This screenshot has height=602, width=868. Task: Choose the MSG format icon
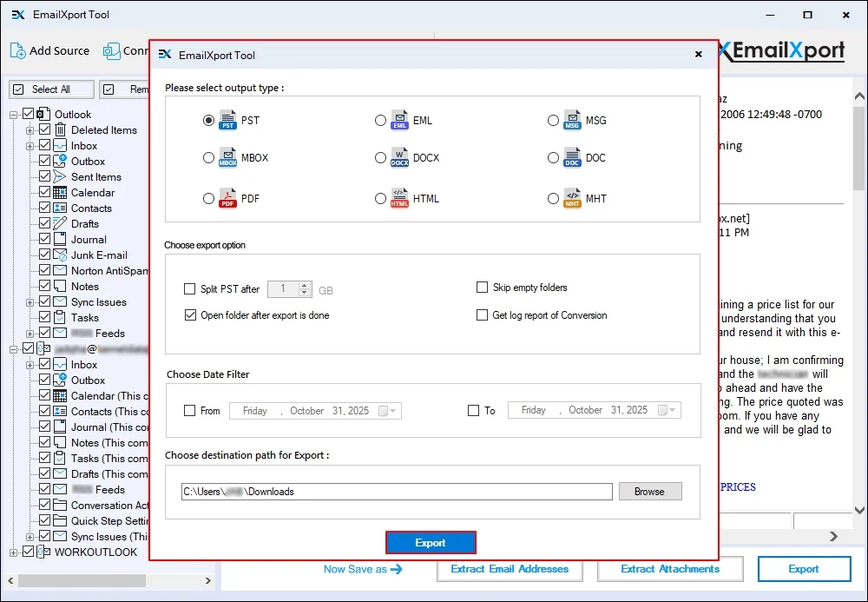click(x=572, y=121)
